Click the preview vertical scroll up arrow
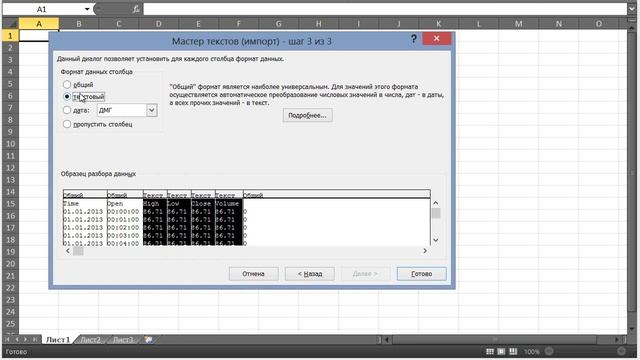 pyautogui.click(x=436, y=203)
